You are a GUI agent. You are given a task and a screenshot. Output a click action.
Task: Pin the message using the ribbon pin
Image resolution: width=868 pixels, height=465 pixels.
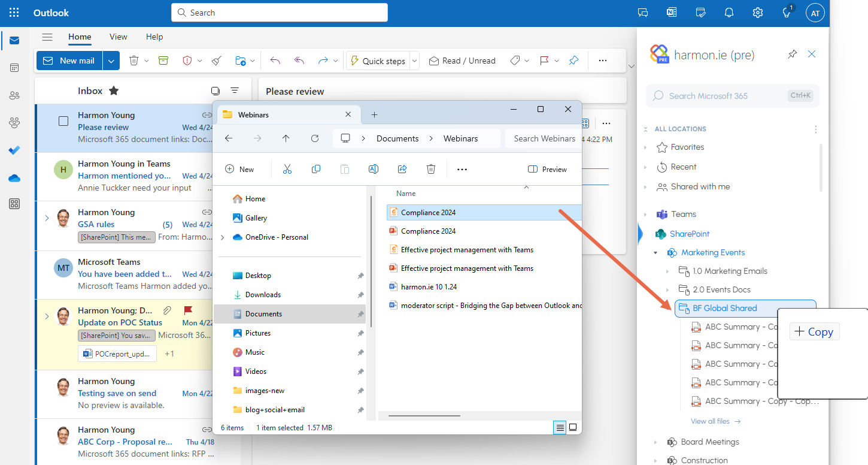pos(573,61)
